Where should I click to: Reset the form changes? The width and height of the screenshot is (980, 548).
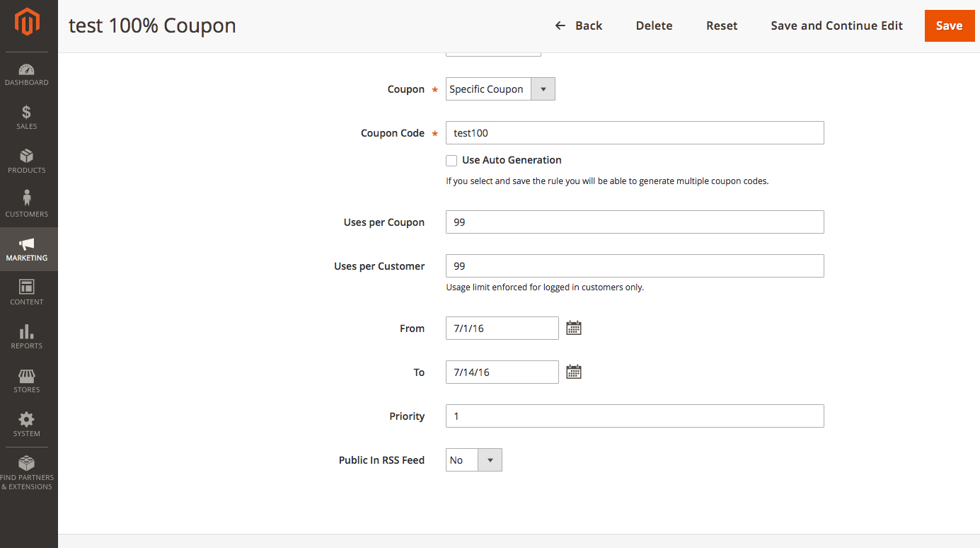pyautogui.click(x=722, y=25)
